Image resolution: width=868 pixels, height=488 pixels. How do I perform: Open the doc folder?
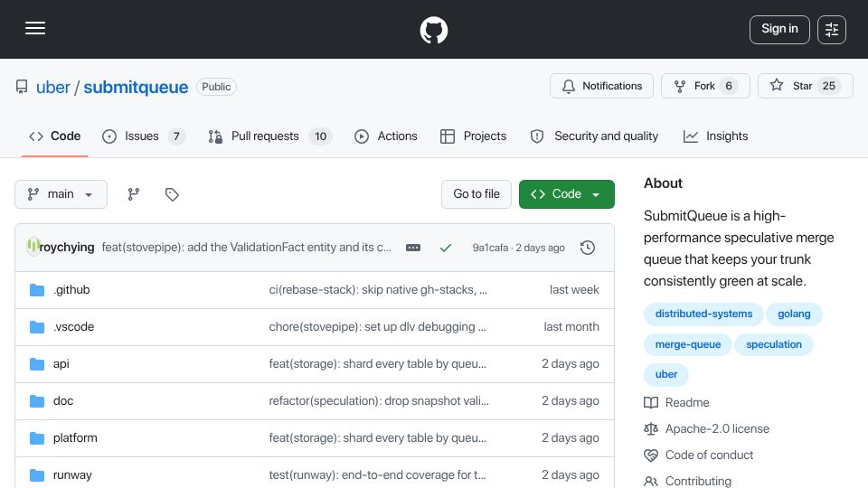pyautogui.click(x=63, y=401)
